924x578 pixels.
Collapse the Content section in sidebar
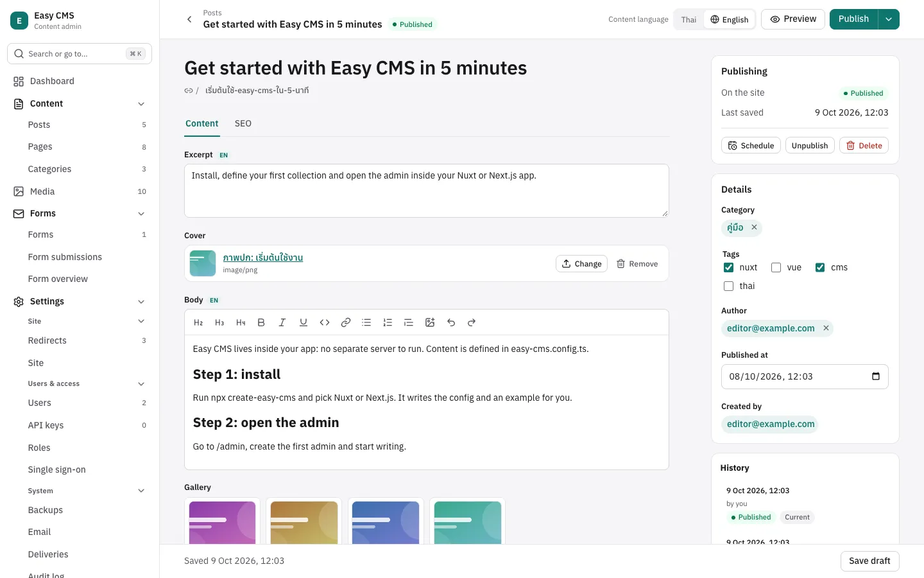point(141,104)
